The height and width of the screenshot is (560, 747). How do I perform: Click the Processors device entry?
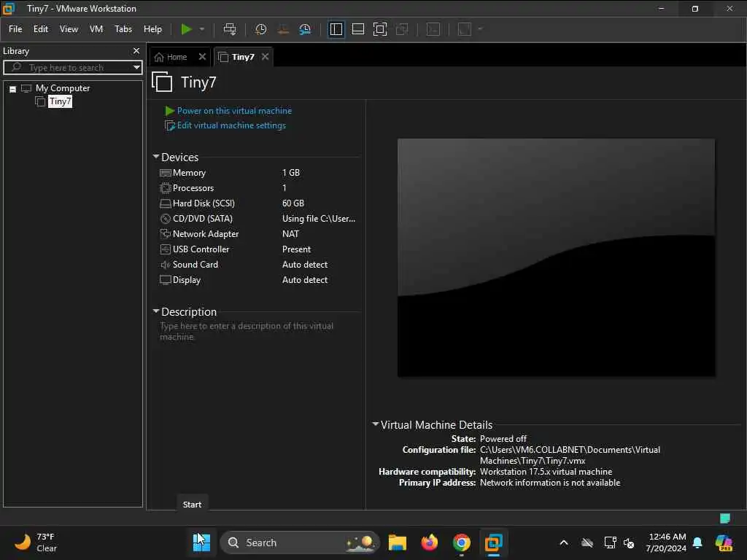[193, 188]
